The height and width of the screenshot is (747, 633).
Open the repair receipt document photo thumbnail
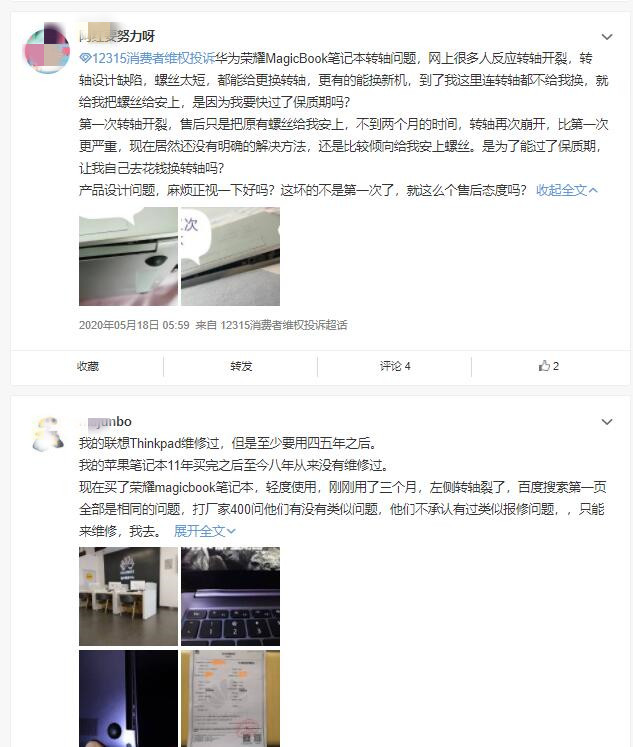(231, 698)
